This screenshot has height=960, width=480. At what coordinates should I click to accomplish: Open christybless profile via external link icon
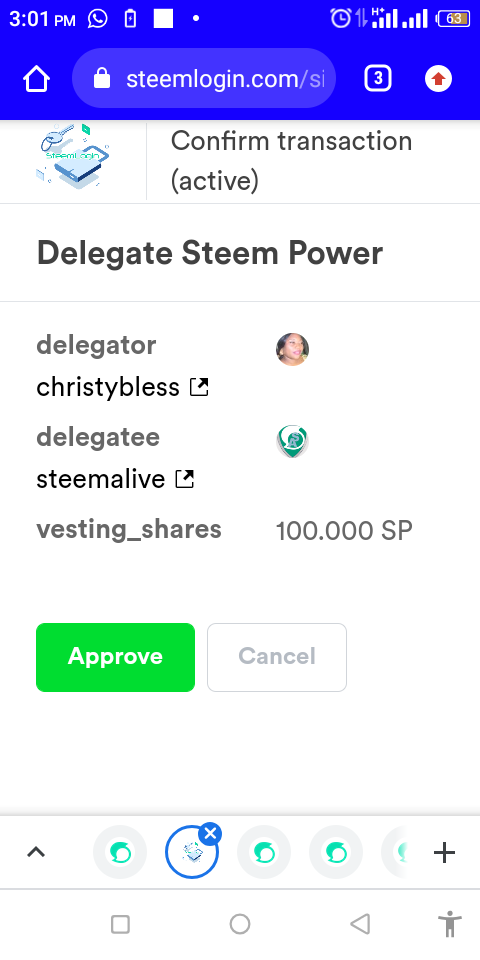(199, 387)
